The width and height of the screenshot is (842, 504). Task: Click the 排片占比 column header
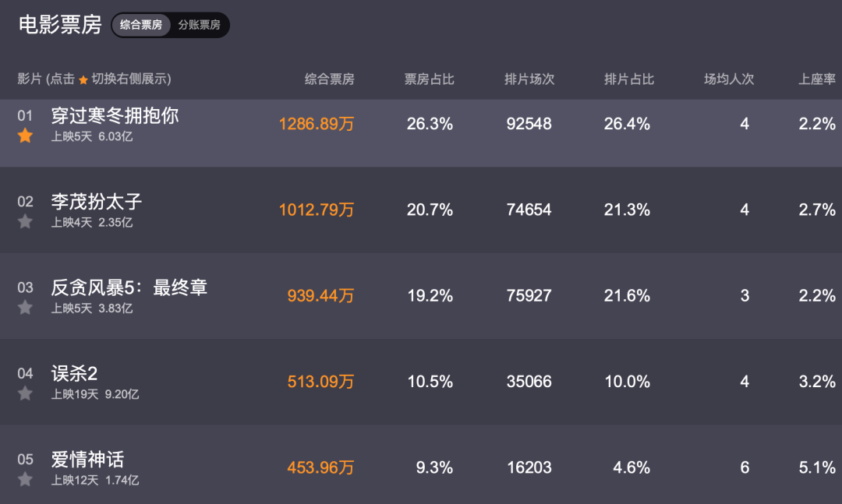(x=629, y=79)
